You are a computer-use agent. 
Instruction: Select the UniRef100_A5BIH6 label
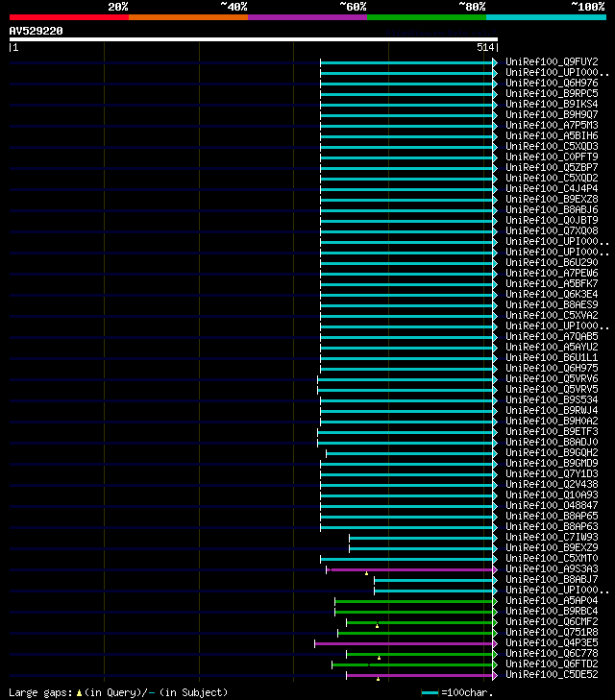[552, 135]
